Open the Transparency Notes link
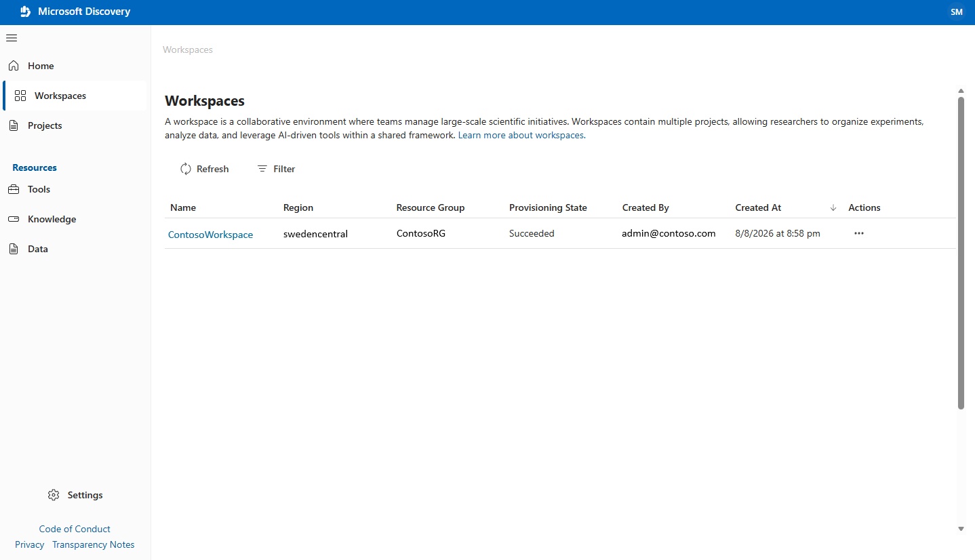The image size is (975, 560). [x=94, y=544]
